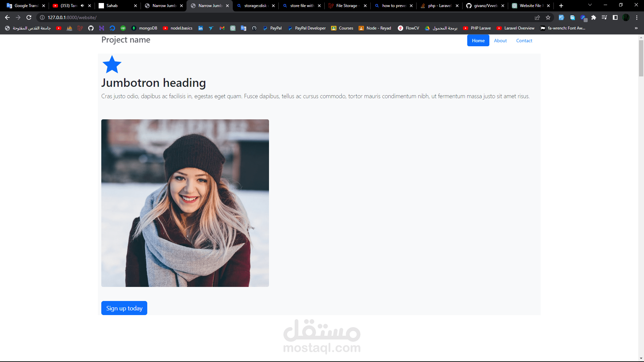Open the About navigation link
Viewport: 644px width, 362px height.
click(500, 41)
